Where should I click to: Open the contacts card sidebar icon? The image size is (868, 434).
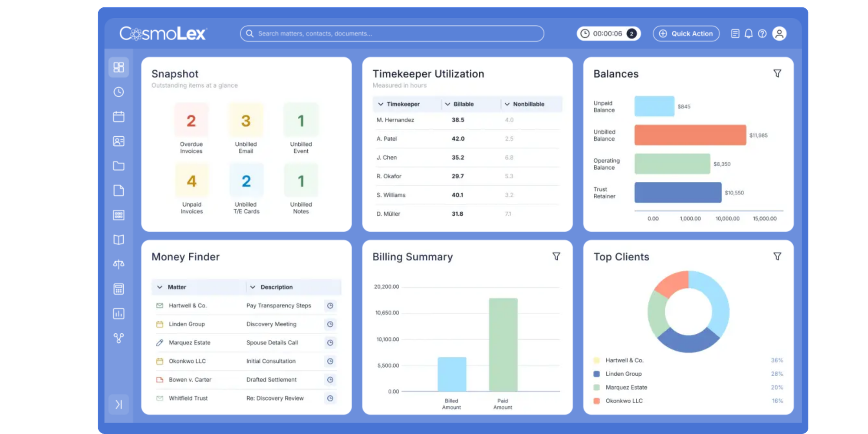(x=118, y=141)
